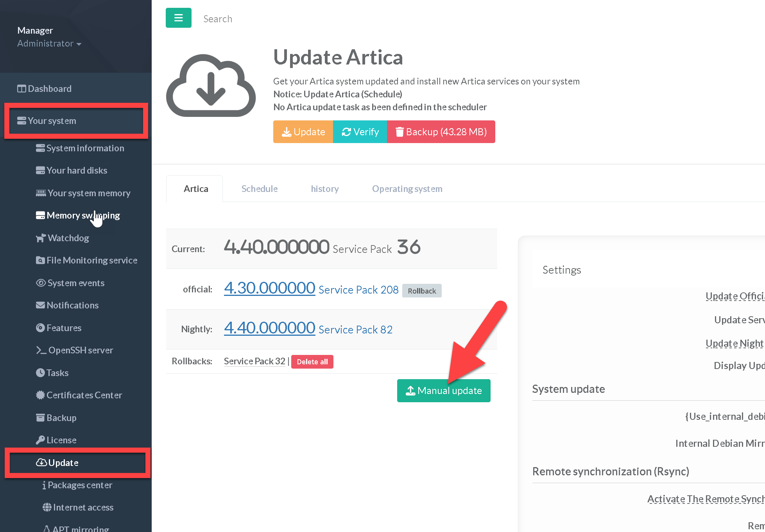Click the System events eye icon
The height and width of the screenshot is (532, 765).
(x=41, y=283)
